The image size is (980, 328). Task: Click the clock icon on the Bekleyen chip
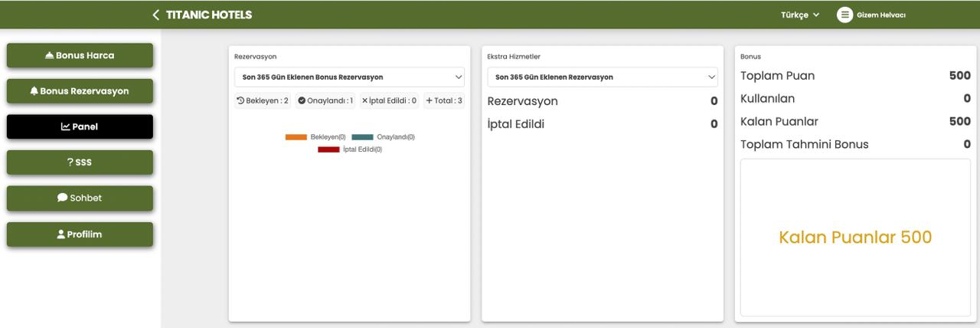[240, 100]
